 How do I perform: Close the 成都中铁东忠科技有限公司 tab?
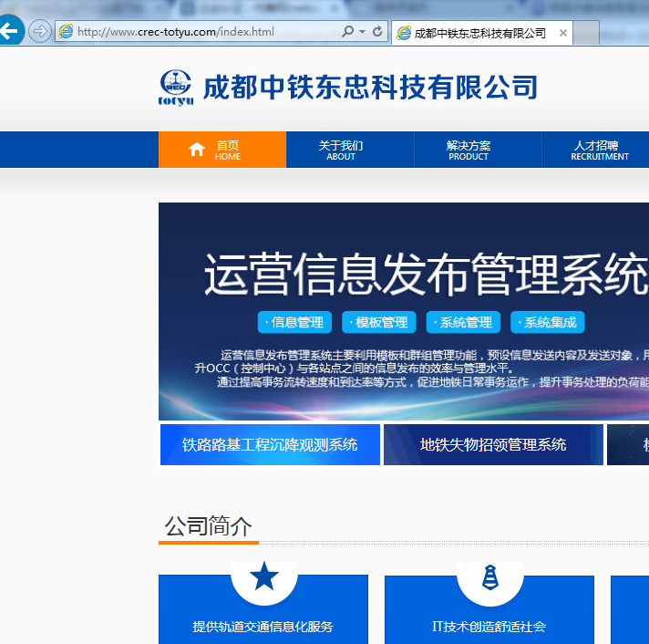click(x=563, y=33)
